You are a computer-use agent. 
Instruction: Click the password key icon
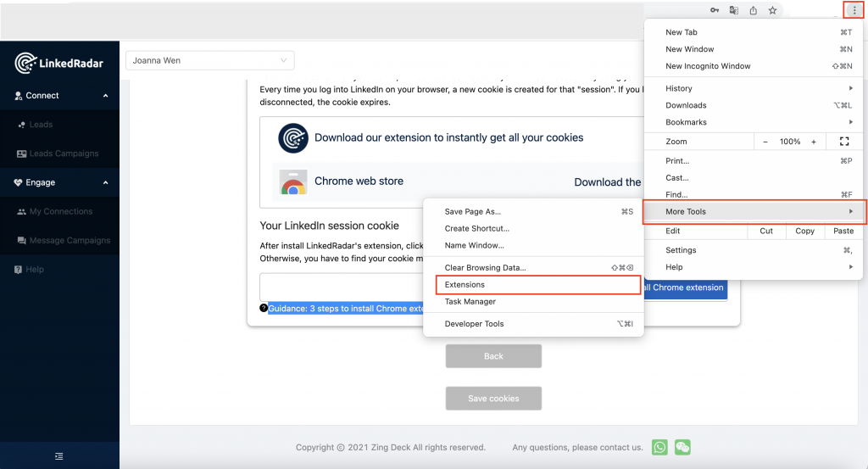coord(715,11)
